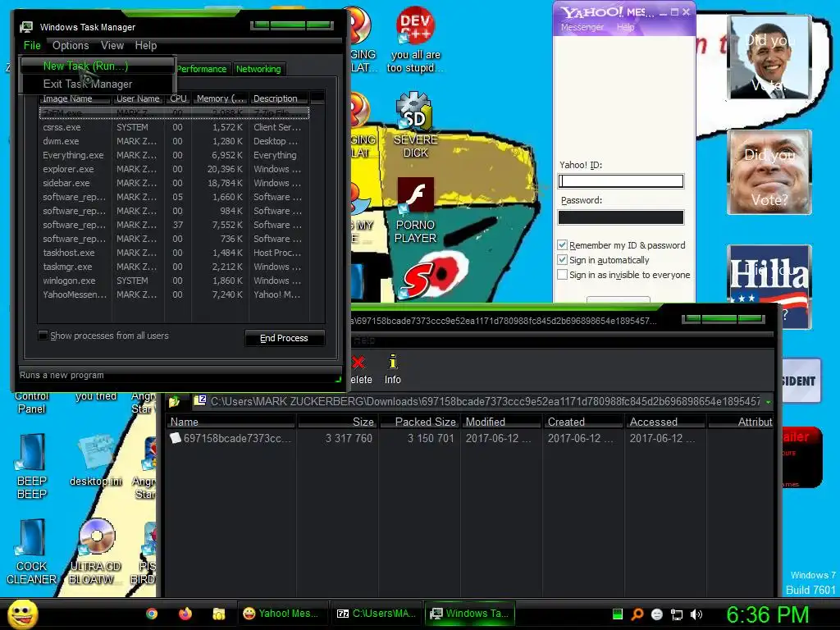Click the C:\Users\MA... 7-Zip taskbar button

tap(377, 614)
